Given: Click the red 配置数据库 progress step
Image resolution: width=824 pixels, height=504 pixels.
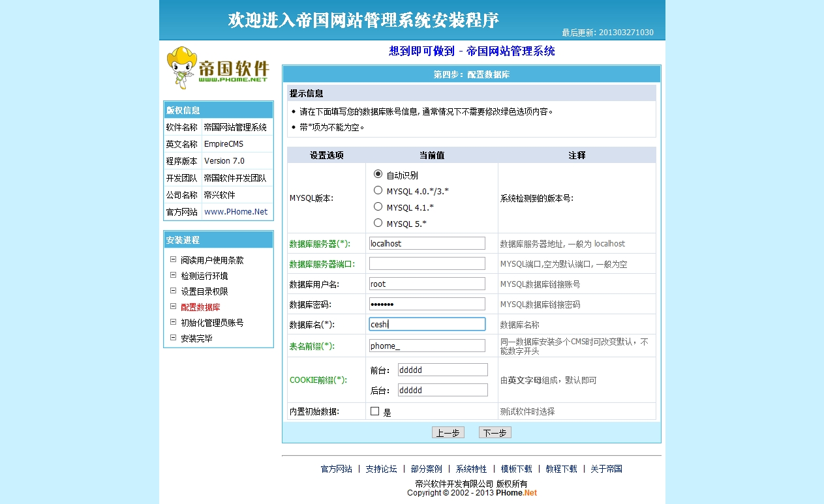Looking at the screenshot, I should tap(200, 307).
